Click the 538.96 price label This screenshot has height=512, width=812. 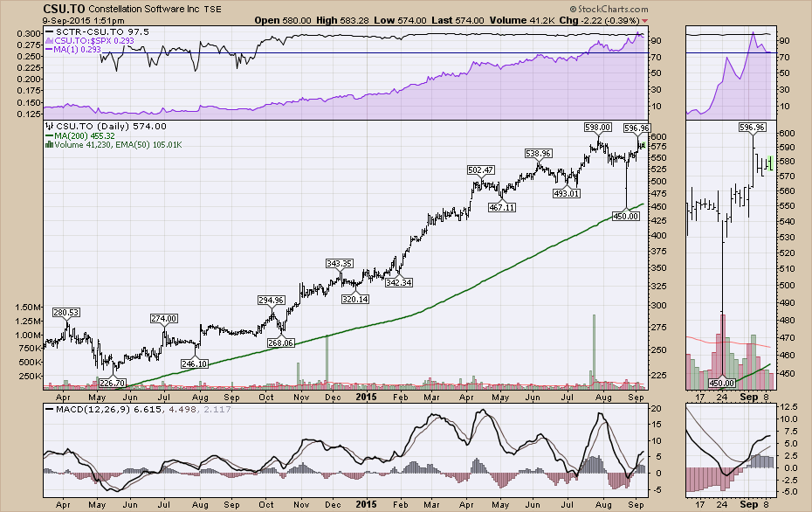pyautogui.click(x=538, y=154)
